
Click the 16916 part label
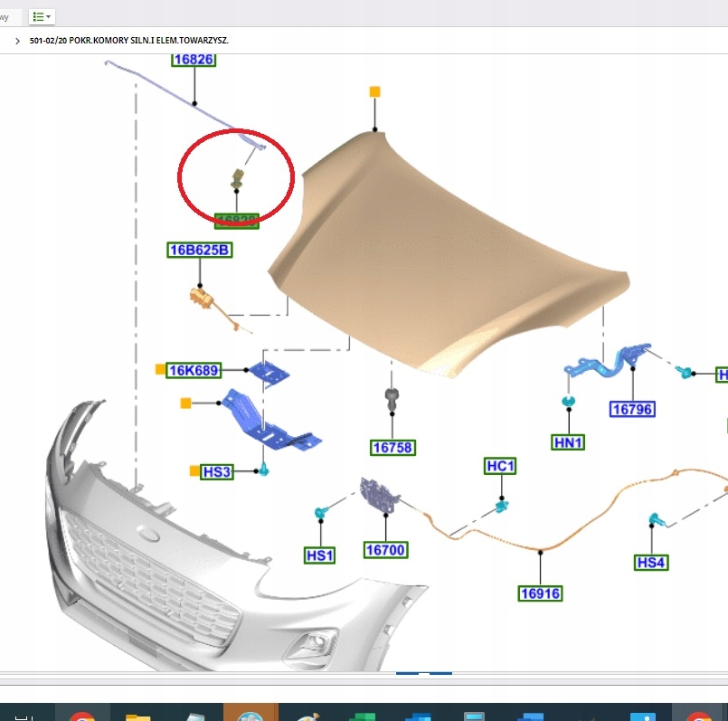[540, 593]
